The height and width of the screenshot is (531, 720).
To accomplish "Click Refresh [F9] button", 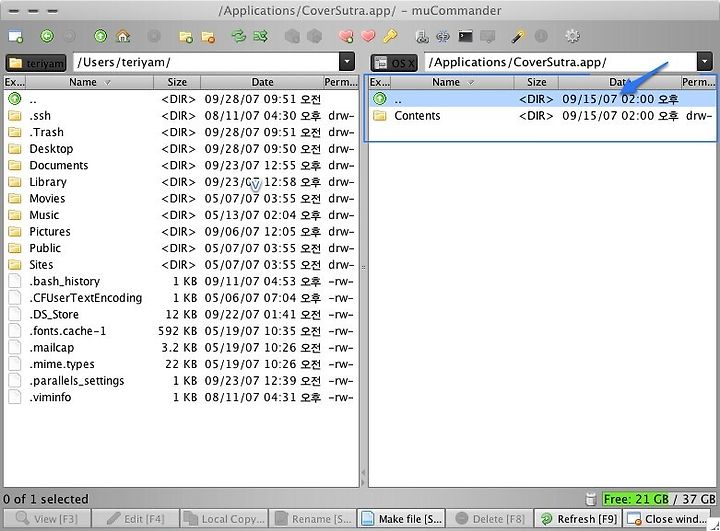I will 579,519.
